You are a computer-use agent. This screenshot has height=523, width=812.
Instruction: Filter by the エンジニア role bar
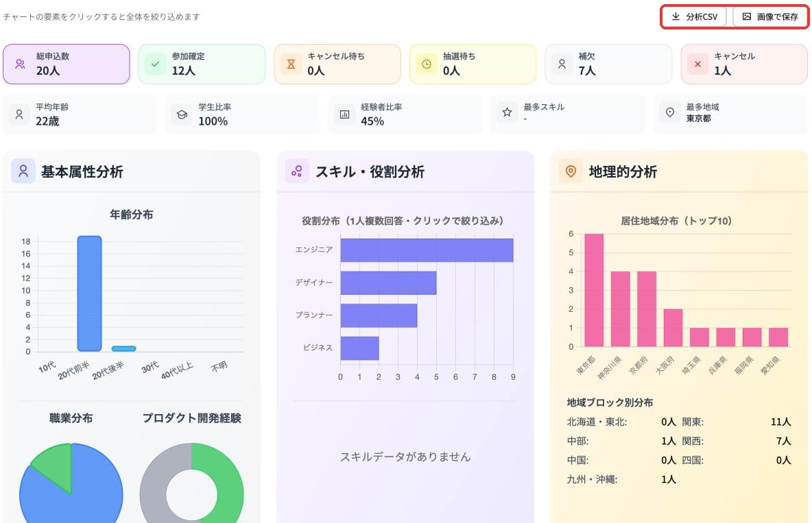[x=427, y=250]
